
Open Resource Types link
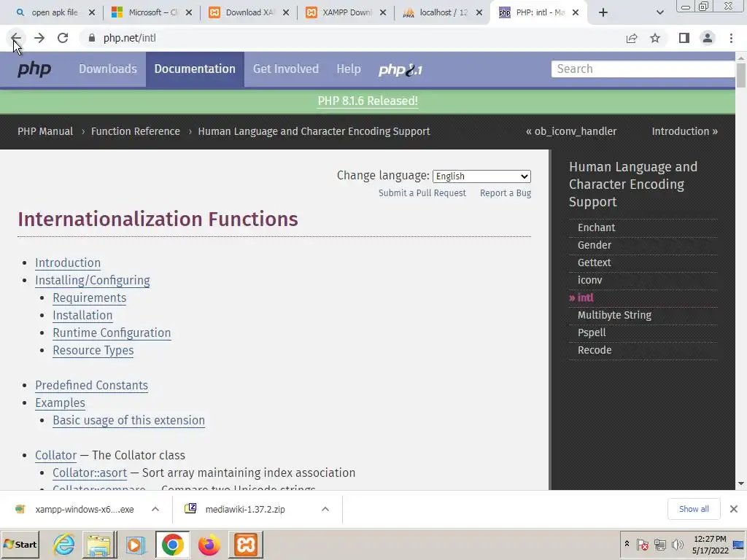click(x=93, y=351)
